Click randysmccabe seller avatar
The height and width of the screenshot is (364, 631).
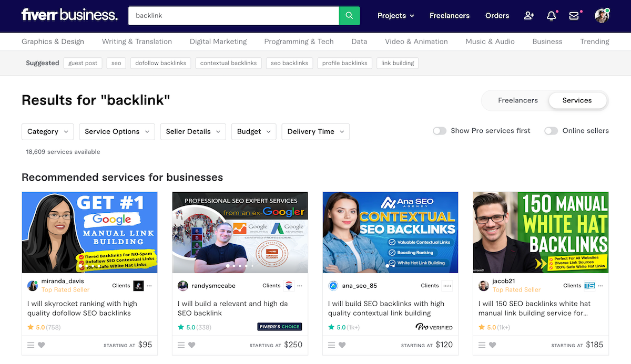183,286
